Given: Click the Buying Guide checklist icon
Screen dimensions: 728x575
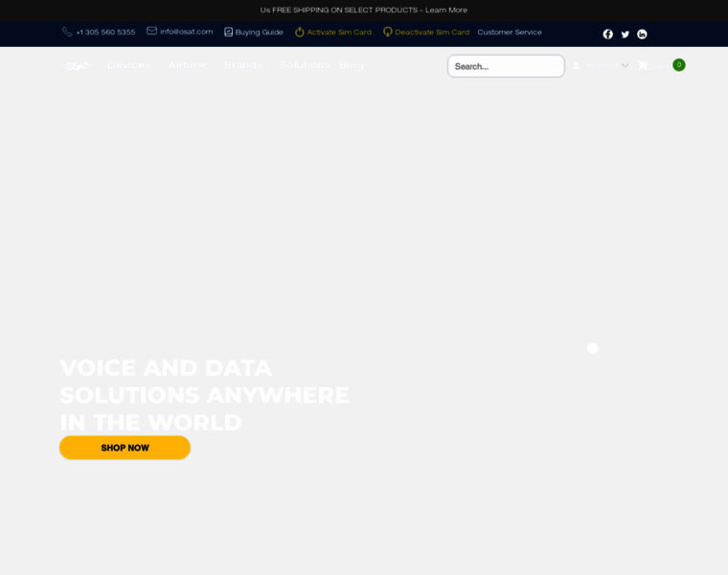Looking at the screenshot, I should point(228,32).
